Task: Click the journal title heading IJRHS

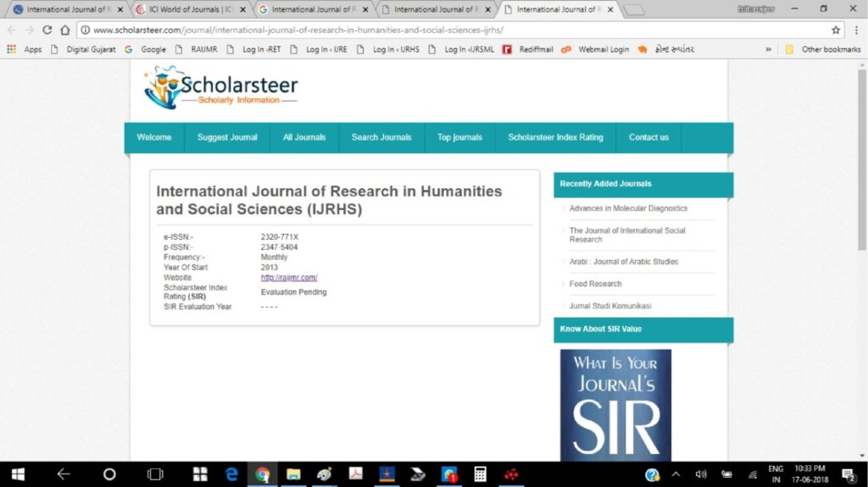Action: [329, 200]
